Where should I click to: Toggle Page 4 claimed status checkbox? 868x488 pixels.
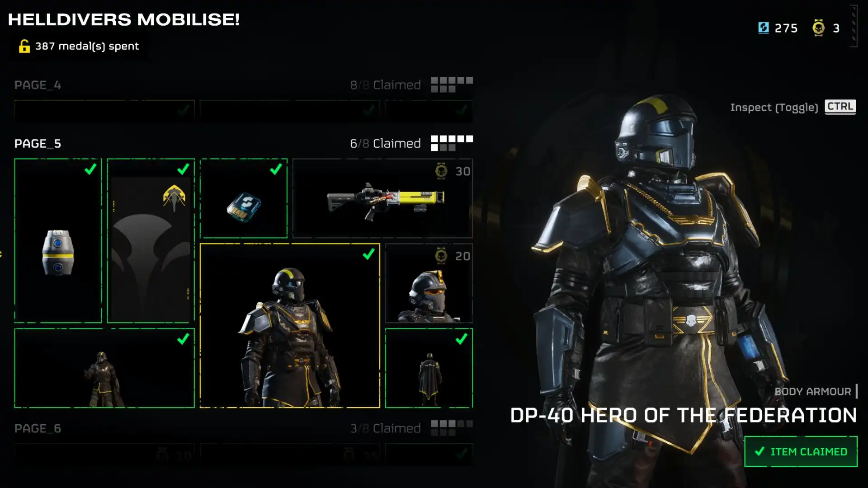pos(451,84)
